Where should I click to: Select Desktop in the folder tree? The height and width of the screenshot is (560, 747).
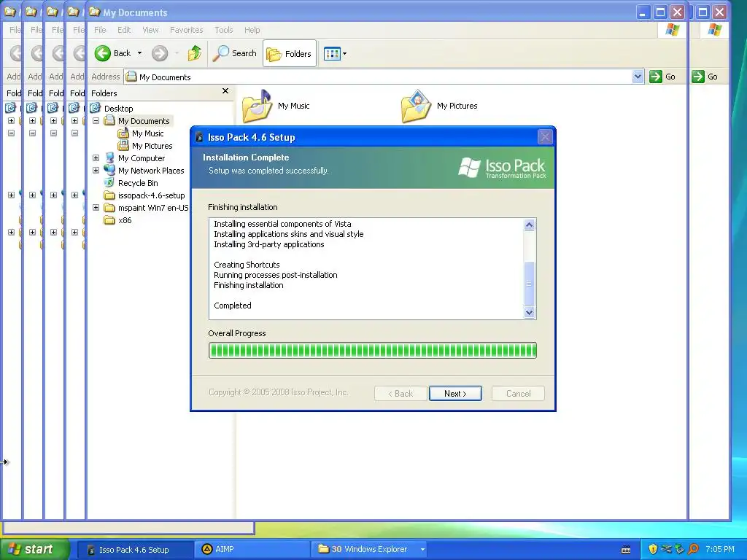119,109
